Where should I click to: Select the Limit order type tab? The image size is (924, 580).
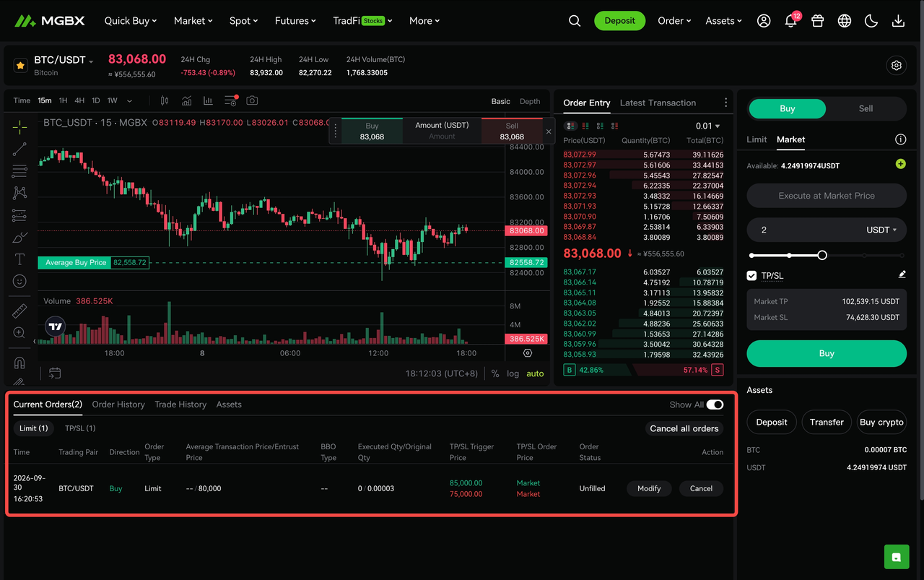coord(757,139)
